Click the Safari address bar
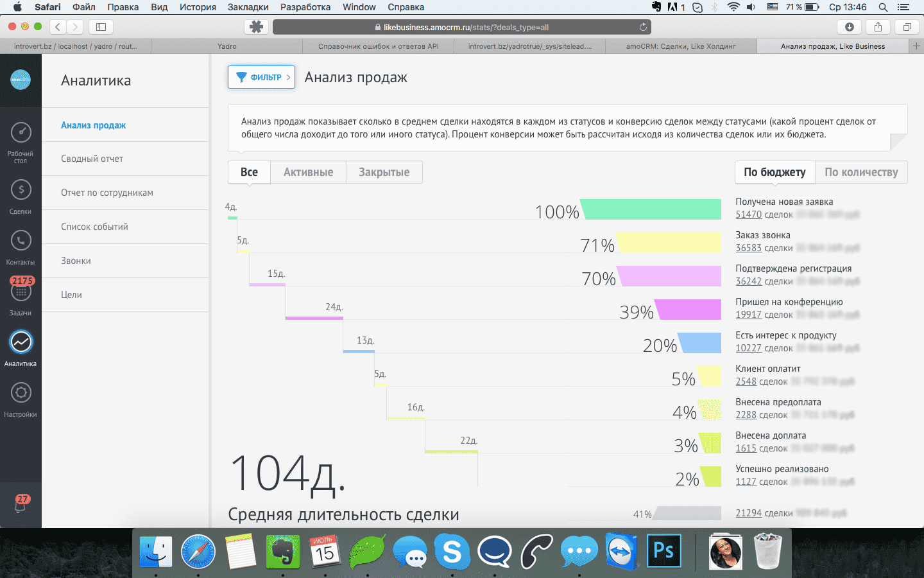 tap(462, 27)
